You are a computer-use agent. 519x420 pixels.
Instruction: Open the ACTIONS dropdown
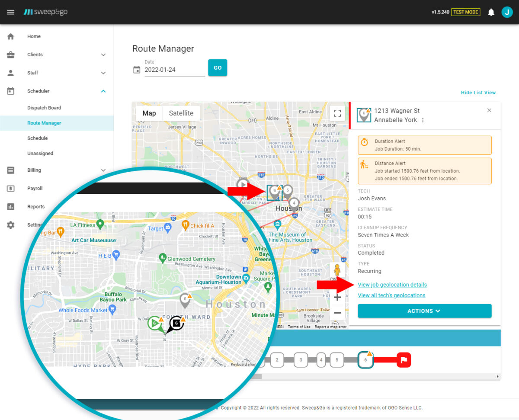[x=424, y=311]
